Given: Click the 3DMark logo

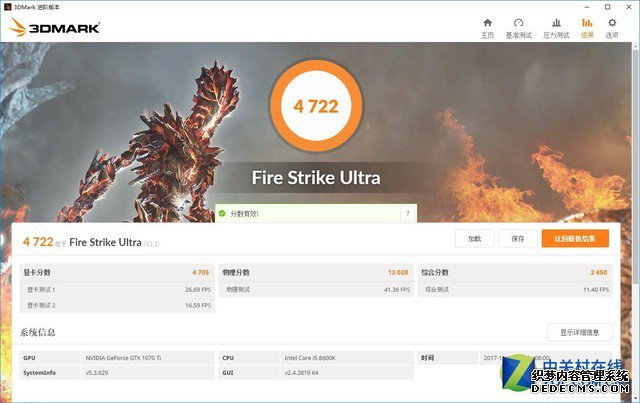Looking at the screenshot, I should coord(55,27).
